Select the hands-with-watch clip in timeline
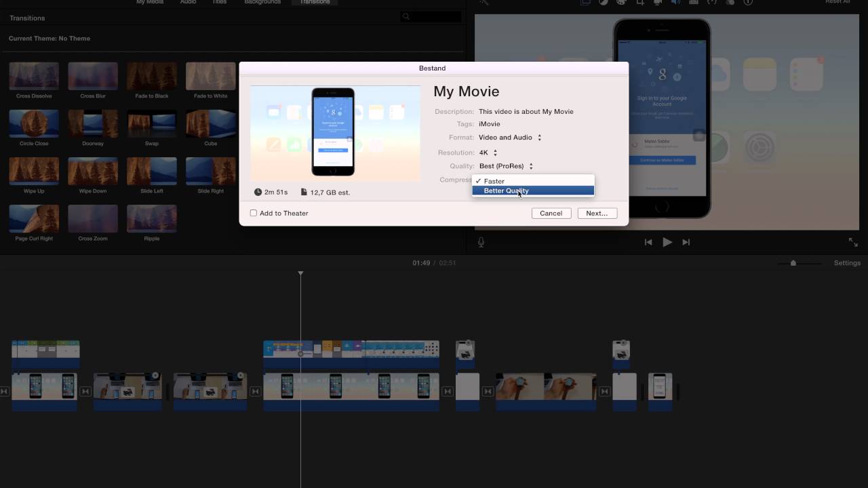868x488 pixels. [546, 391]
